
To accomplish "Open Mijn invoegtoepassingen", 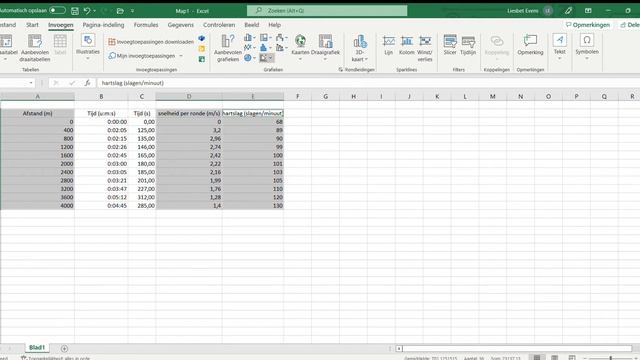I will pos(142,56).
